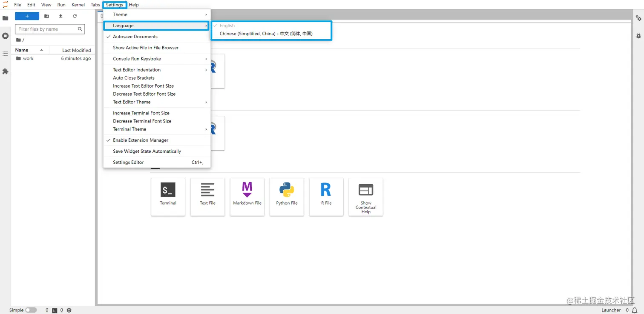The image size is (644, 314).
Task: Open the Edit menu
Action: pos(31,5)
